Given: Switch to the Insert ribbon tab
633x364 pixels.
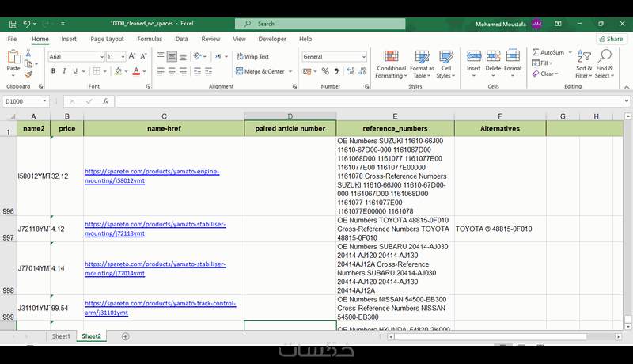Looking at the screenshot, I should [69, 39].
